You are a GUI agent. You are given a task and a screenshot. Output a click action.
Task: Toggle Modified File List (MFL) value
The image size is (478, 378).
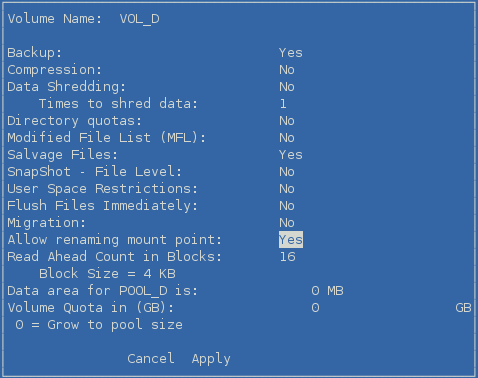click(287, 138)
